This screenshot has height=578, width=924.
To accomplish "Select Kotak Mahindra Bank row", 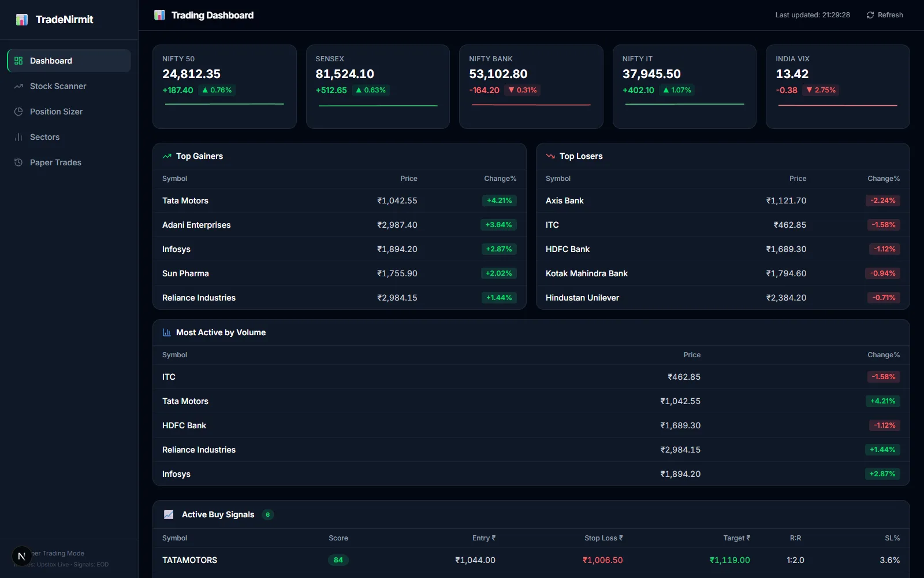I will (723, 273).
